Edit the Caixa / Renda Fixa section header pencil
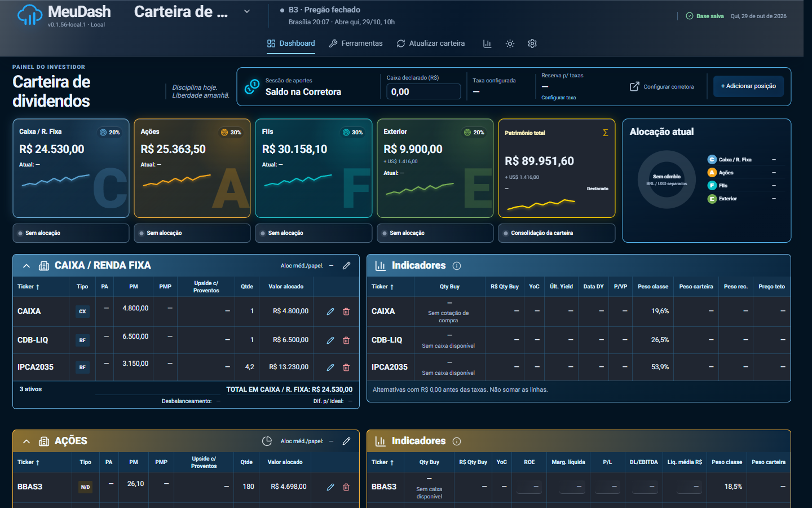This screenshot has width=812, height=508. pyautogui.click(x=347, y=265)
